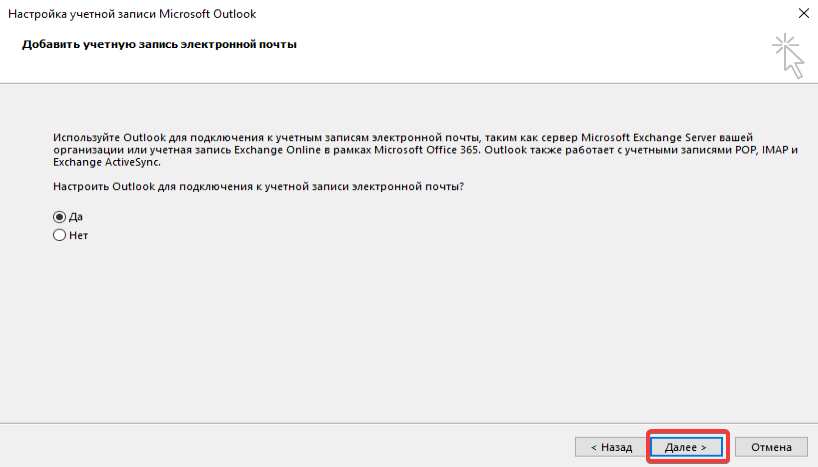Select the "Нет" radio button

59,235
